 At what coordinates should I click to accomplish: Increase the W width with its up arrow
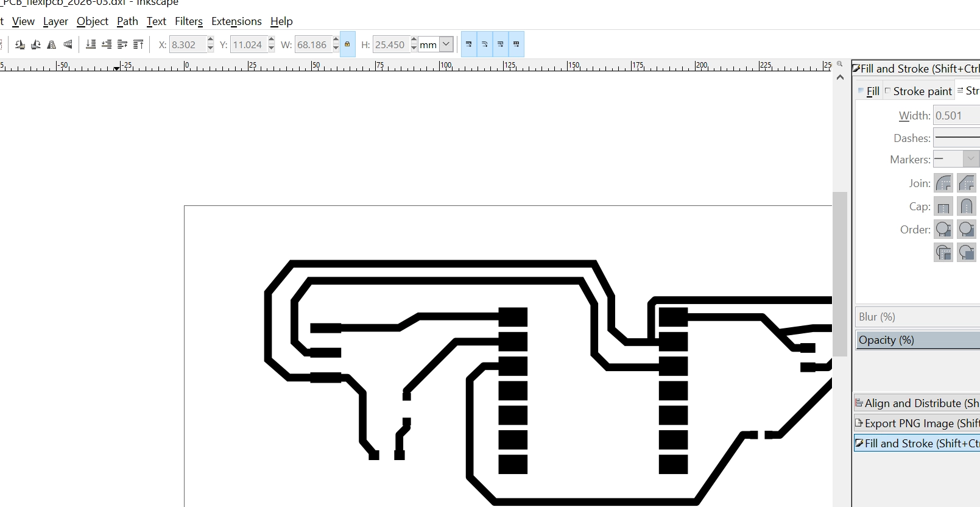click(336, 40)
